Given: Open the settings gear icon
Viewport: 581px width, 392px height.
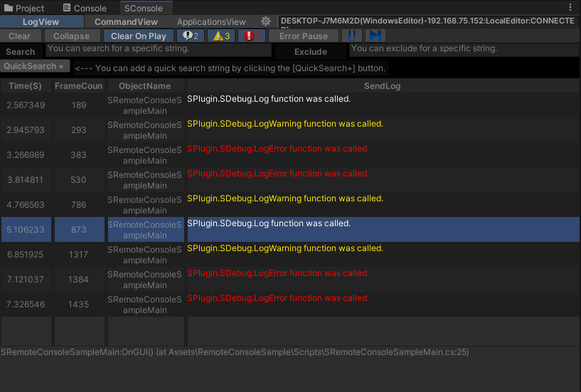Looking at the screenshot, I should 266,22.
